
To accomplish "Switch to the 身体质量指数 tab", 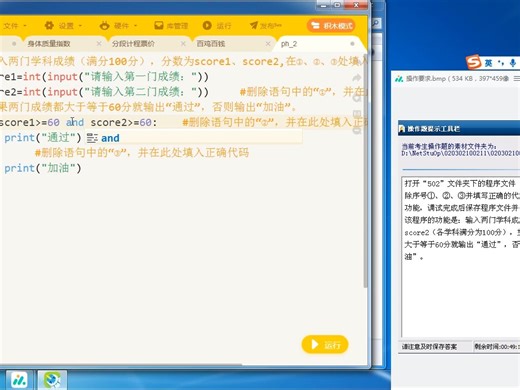I will click(49, 44).
